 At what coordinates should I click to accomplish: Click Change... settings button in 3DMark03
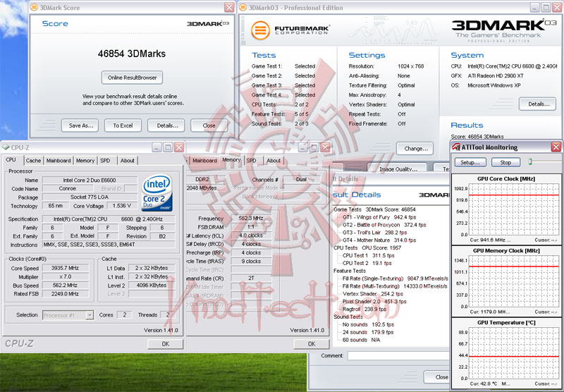415,149
